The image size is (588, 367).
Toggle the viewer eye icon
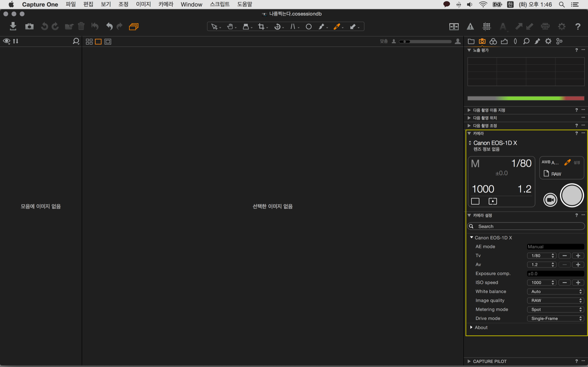(6, 41)
